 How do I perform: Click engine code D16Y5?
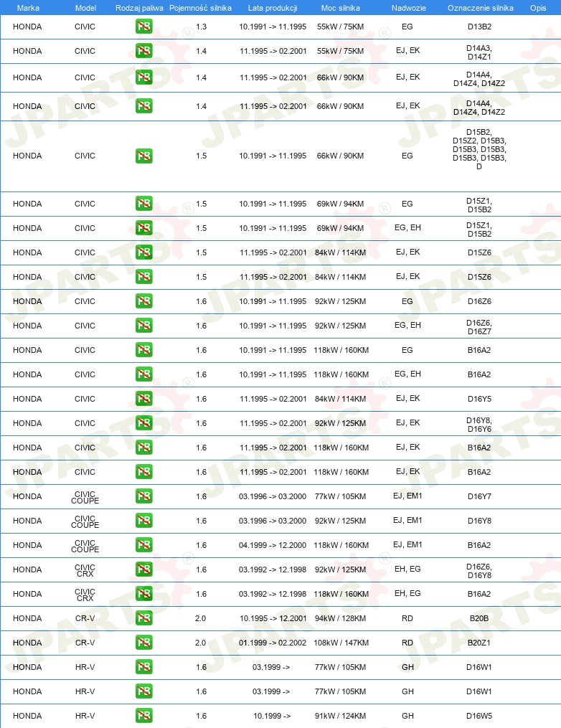click(479, 399)
